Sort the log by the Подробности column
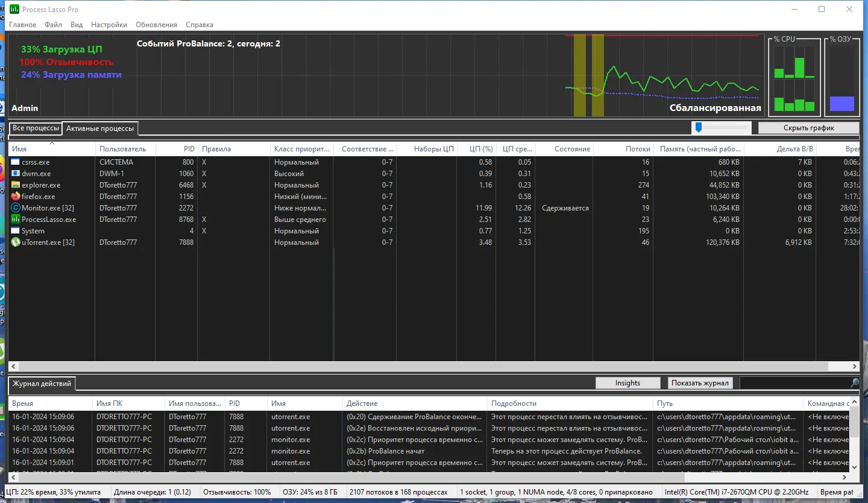Viewport: 868px width, 503px height. (x=570, y=403)
